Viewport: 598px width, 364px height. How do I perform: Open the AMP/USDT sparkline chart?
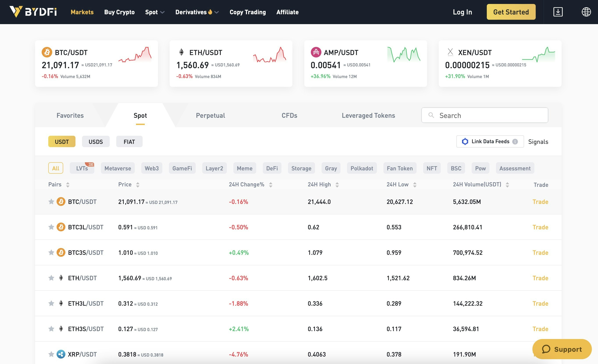coord(404,54)
